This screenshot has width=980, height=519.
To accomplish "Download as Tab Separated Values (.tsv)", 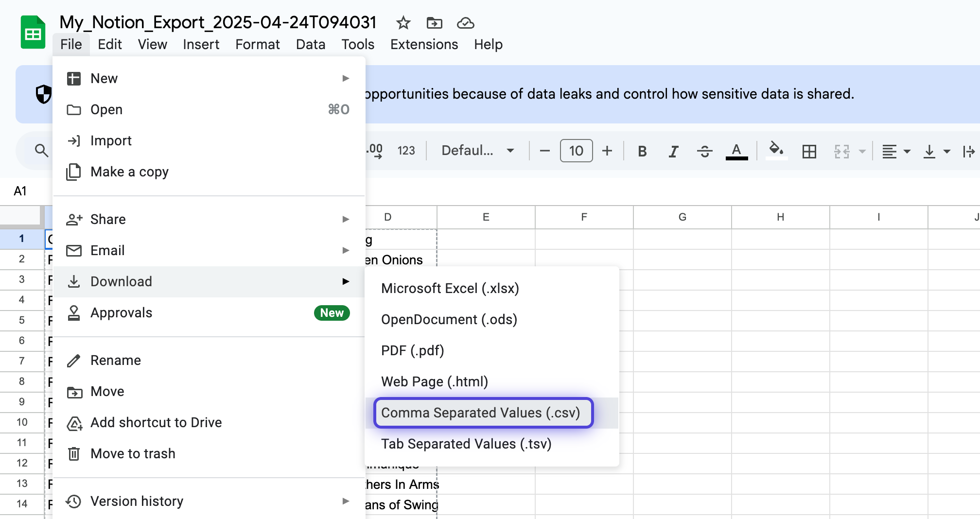I will 492,444.
